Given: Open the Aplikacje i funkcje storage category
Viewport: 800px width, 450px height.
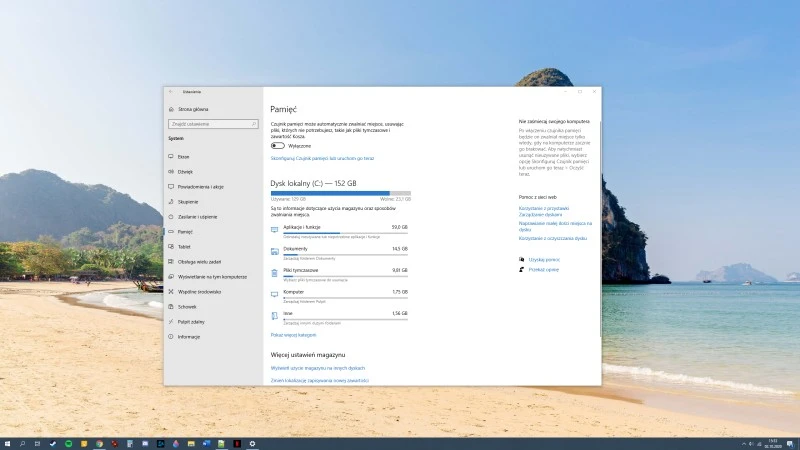Looking at the screenshot, I should click(x=340, y=232).
